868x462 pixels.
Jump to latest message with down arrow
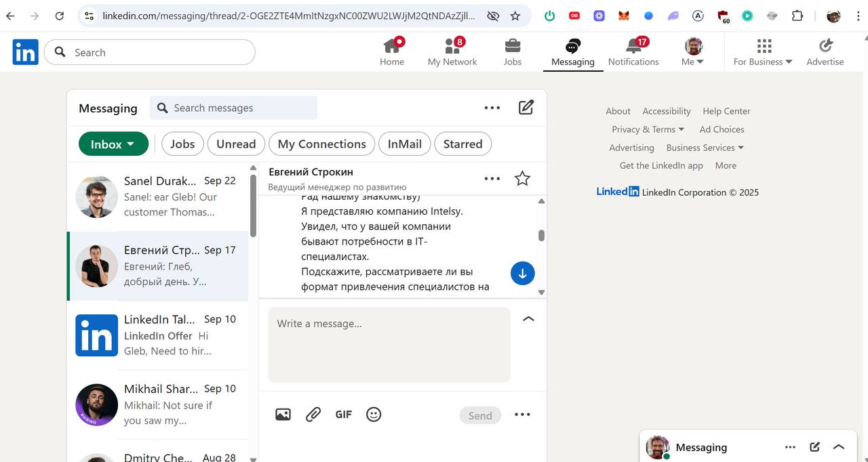tap(523, 273)
